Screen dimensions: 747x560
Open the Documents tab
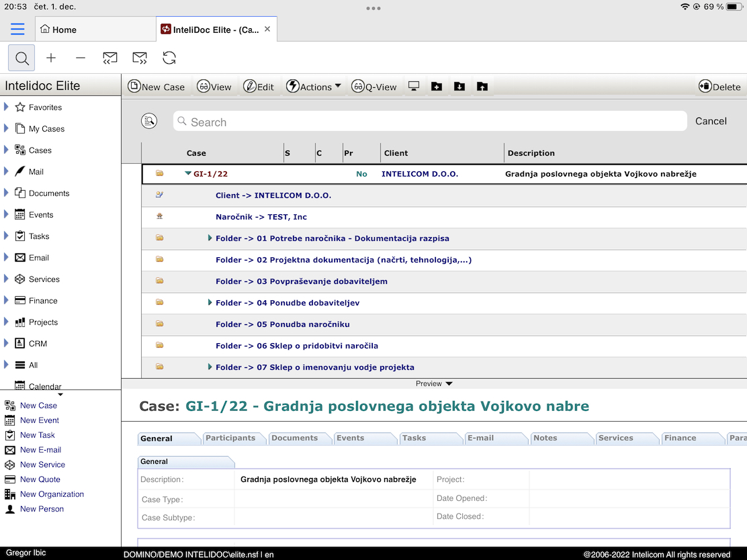(294, 438)
